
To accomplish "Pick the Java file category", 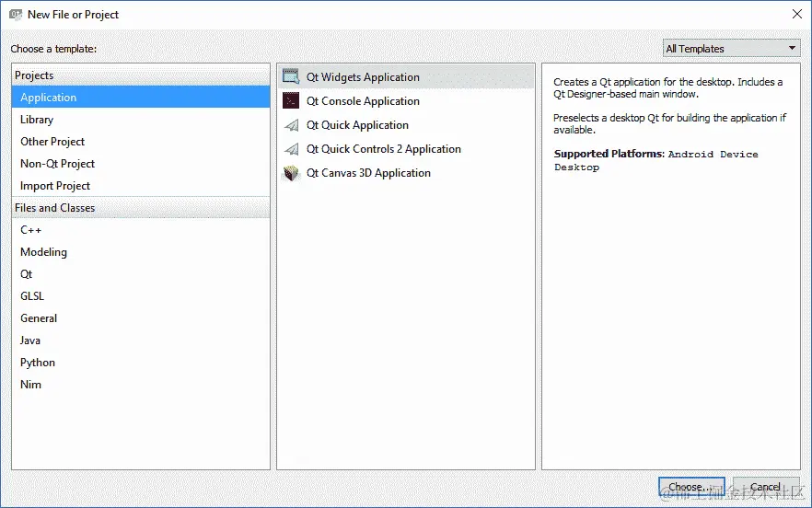I will pos(141,341).
